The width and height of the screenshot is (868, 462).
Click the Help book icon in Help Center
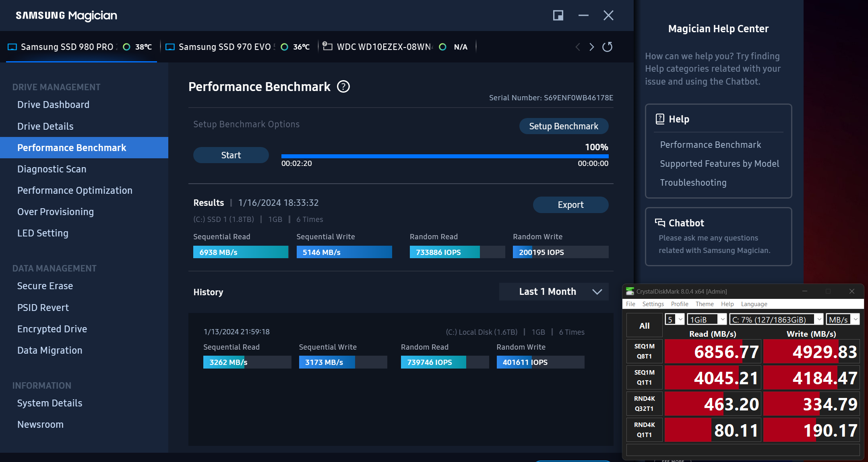pyautogui.click(x=660, y=119)
